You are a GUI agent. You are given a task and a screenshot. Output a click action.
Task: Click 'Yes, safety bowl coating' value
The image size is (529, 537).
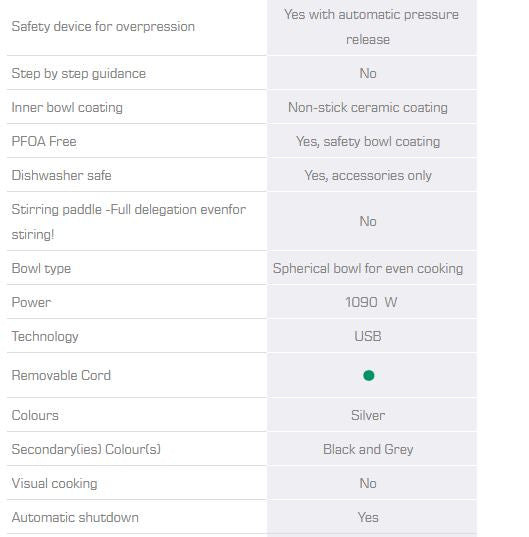pos(368,141)
